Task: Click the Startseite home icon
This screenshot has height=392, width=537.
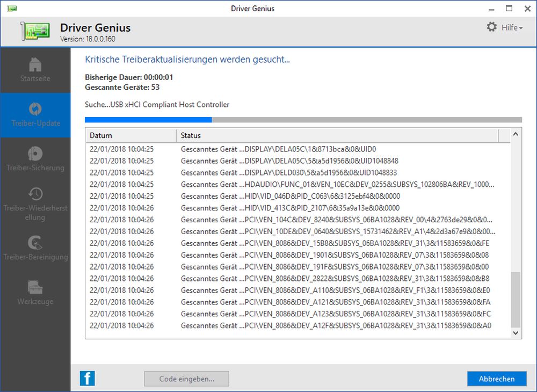Action: (x=35, y=64)
